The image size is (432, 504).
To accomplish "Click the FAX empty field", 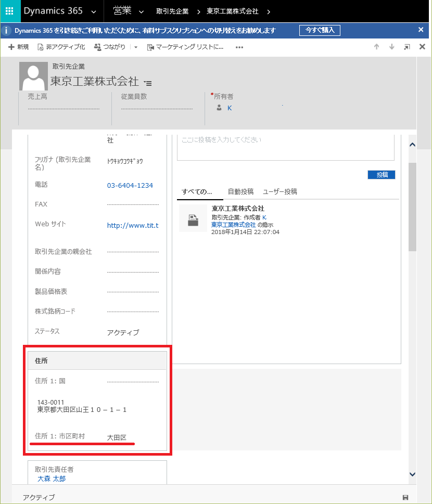I will click(133, 204).
